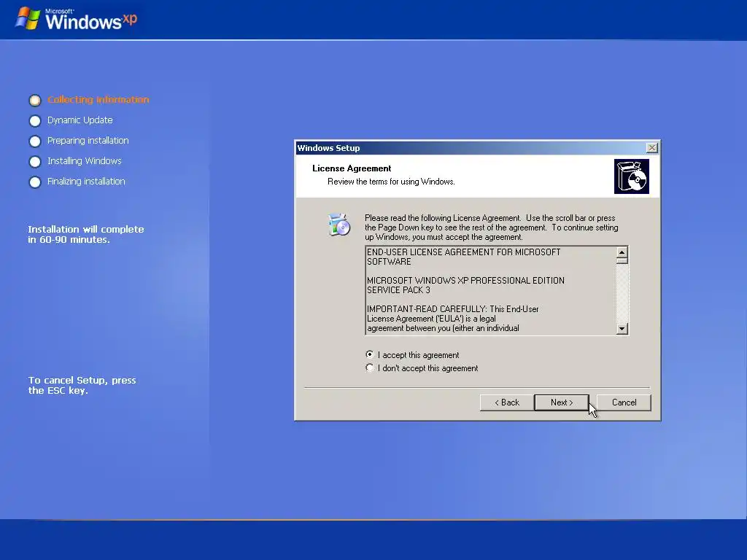Click the 'SERVICE PACK 3' line in the license
747x560 pixels.
pyautogui.click(x=398, y=290)
